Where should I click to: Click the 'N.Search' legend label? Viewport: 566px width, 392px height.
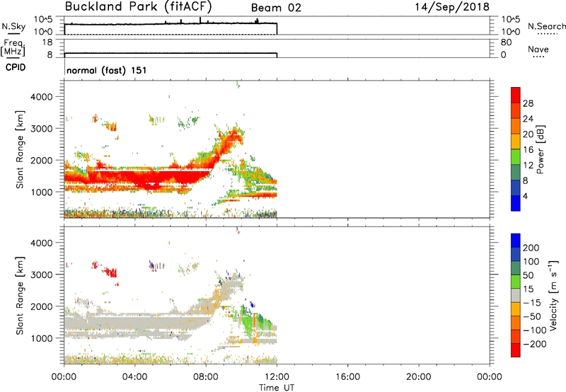(546, 26)
